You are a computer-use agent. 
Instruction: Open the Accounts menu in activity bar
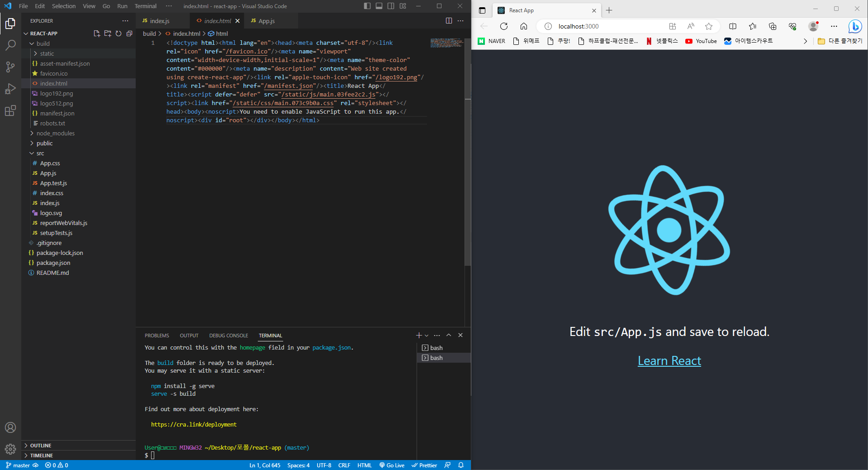(x=10, y=427)
